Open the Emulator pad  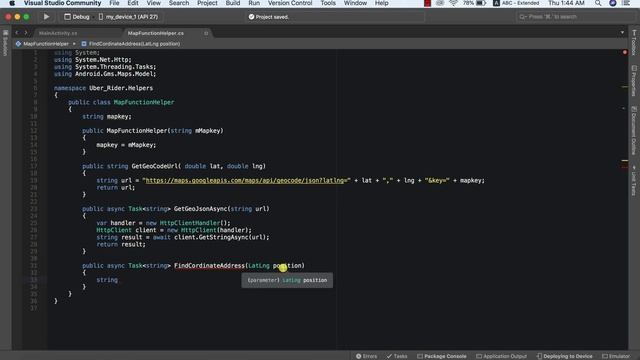pos(616,356)
